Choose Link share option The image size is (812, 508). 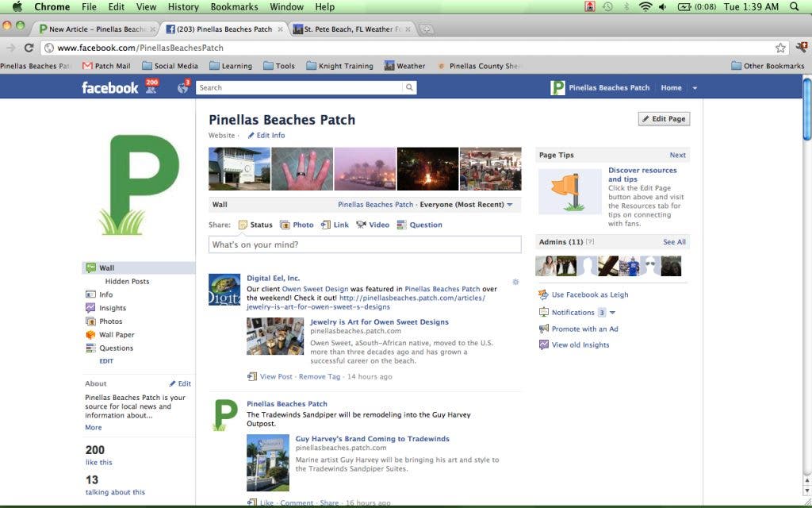click(335, 225)
